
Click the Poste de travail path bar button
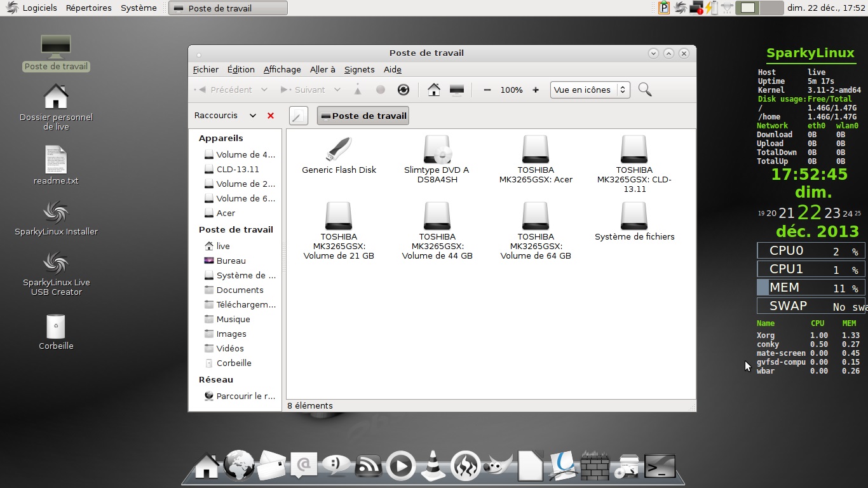point(363,116)
